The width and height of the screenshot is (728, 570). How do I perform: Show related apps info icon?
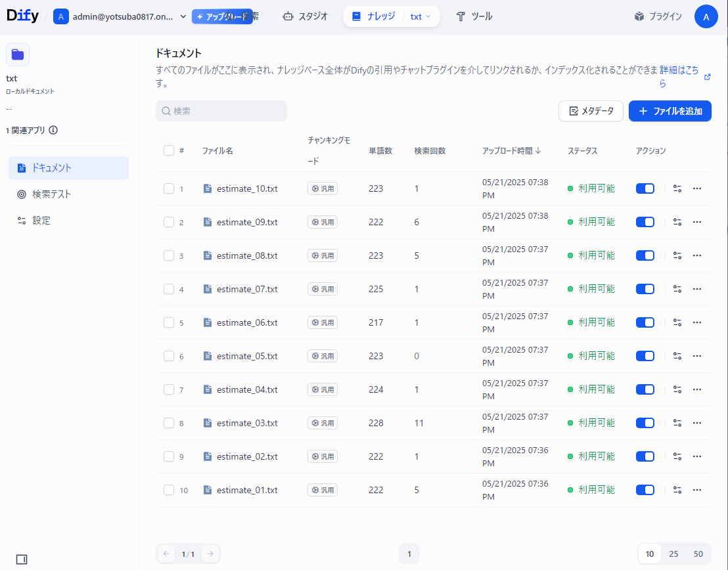(53, 130)
